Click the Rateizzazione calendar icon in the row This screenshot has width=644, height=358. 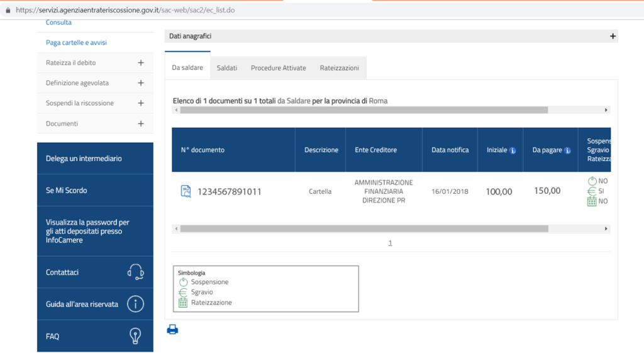tap(591, 201)
